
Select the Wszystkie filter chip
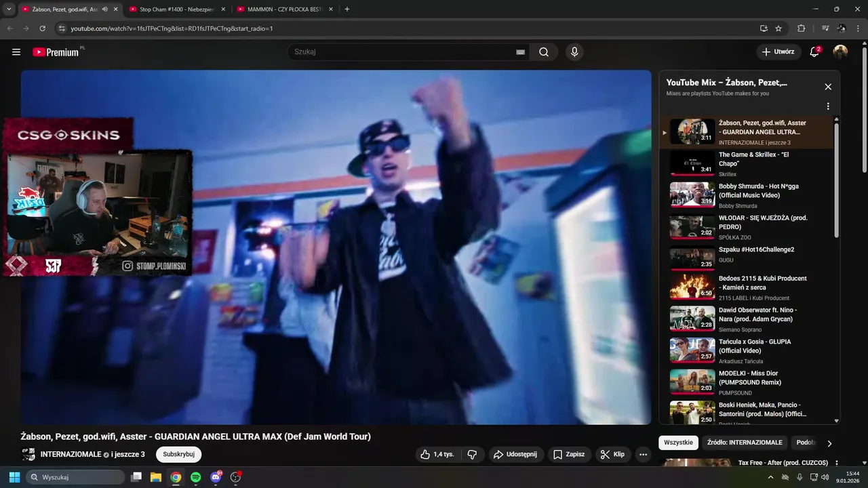pos(678,443)
